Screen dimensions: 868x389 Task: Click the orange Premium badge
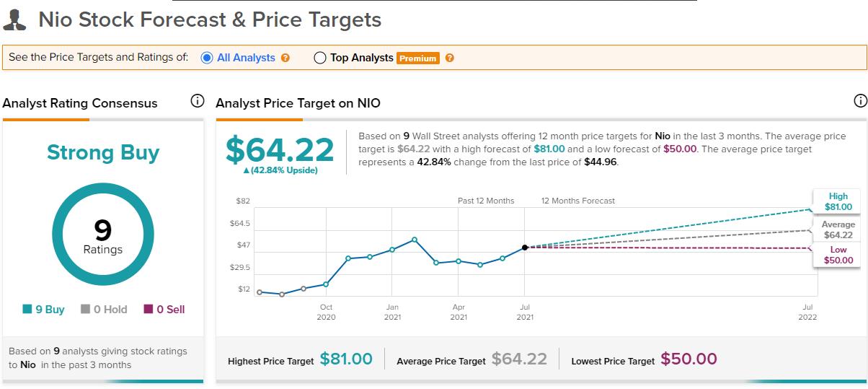[x=418, y=58]
